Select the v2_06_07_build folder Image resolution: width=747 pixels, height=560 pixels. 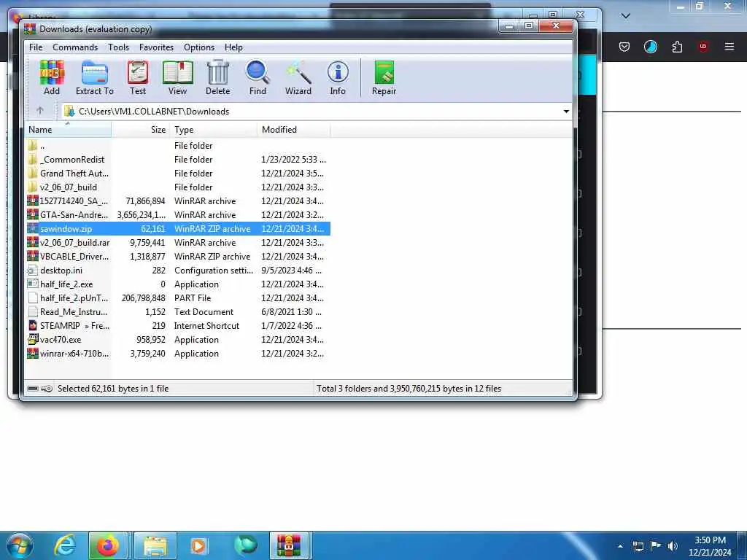click(178, 187)
